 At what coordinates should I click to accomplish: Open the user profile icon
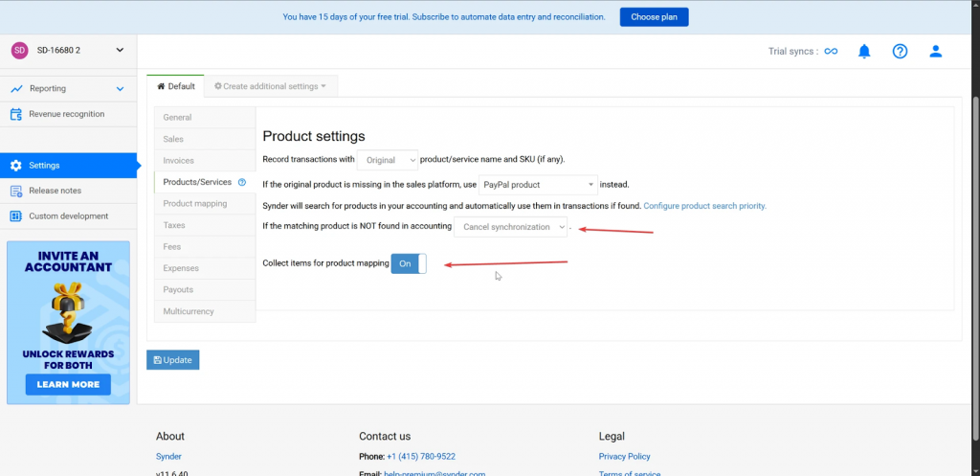936,51
